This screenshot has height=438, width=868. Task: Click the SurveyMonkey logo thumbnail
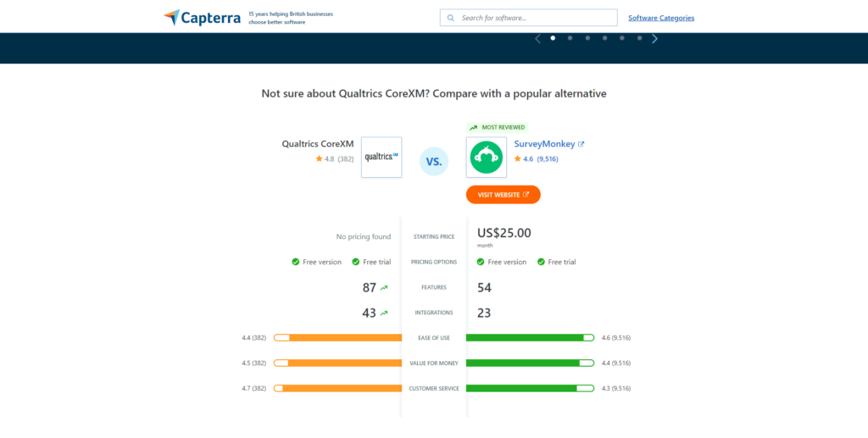pos(486,157)
